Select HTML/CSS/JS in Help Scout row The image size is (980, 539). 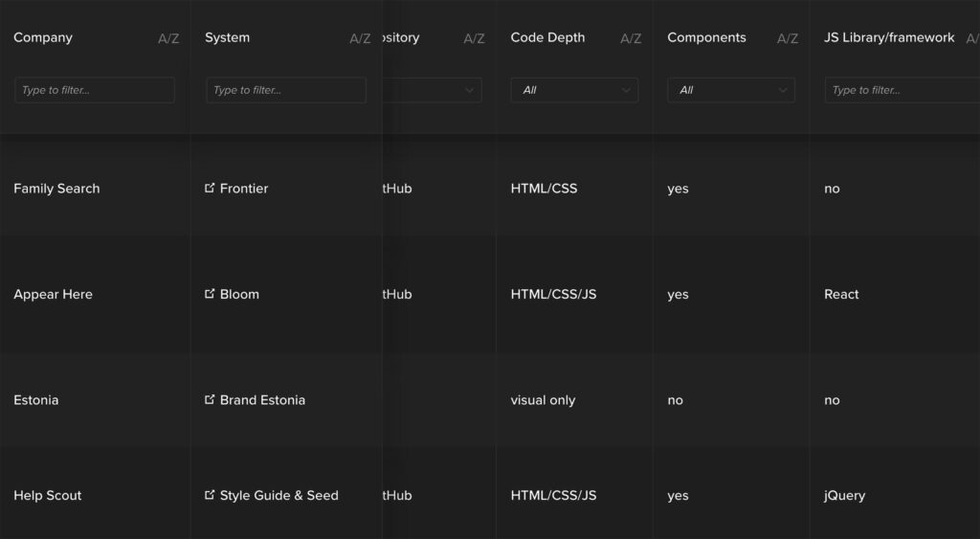pos(553,495)
